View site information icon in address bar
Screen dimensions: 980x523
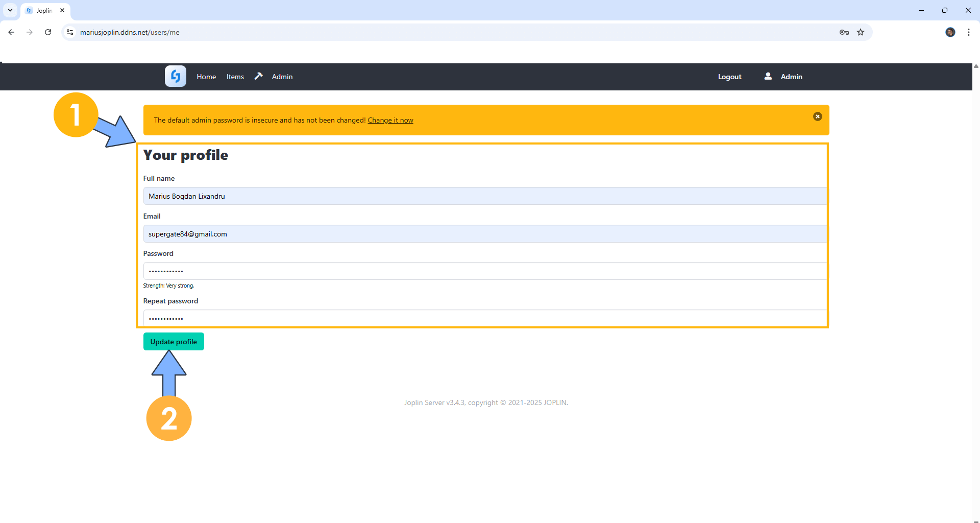[70, 32]
